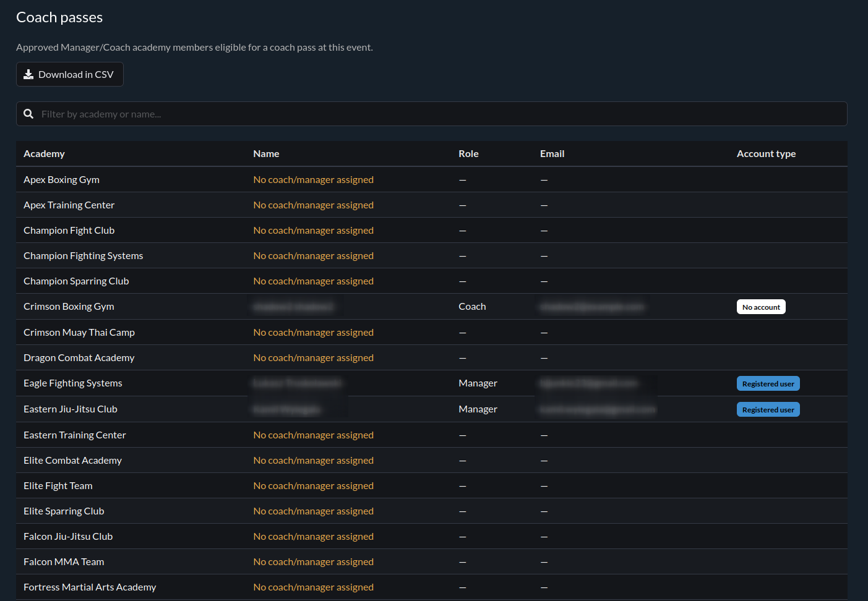Select Falcon MMA Team academy
This screenshot has width=868, height=601.
[x=64, y=562]
